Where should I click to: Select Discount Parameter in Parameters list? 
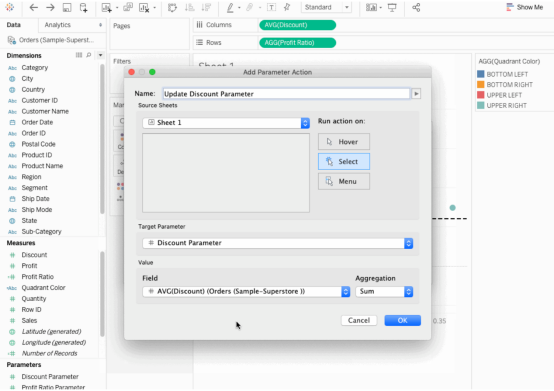coord(50,377)
